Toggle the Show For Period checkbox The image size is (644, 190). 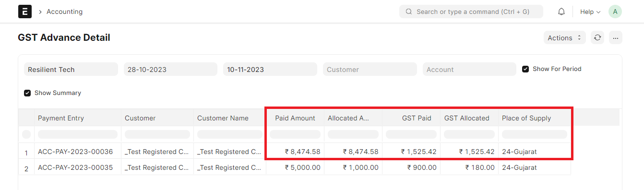(x=525, y=69)
